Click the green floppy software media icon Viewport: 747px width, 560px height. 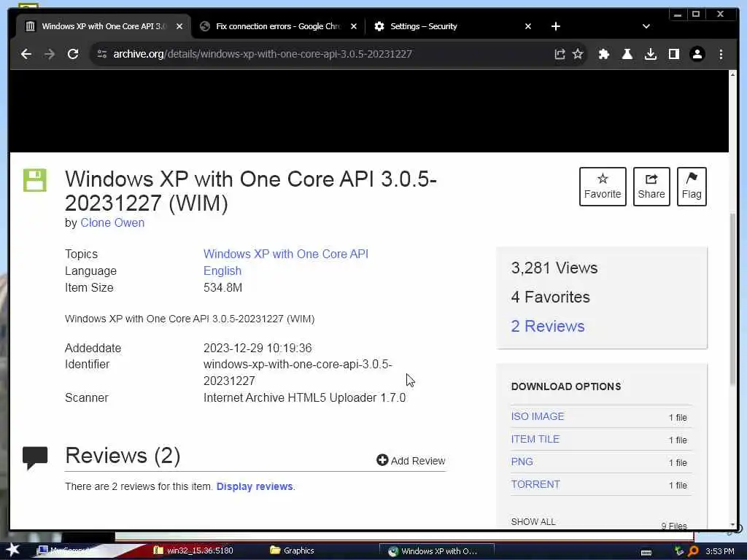pyautogui.click(x=35, y=180)
